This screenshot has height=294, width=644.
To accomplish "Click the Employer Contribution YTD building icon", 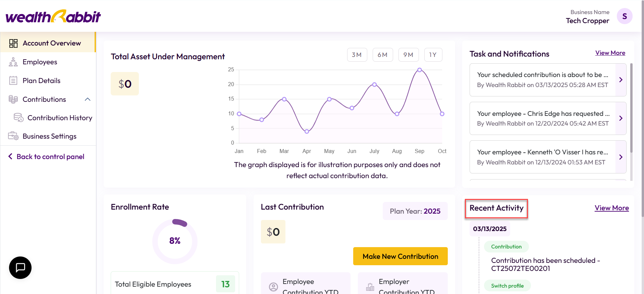I will [x=370, y=287].
